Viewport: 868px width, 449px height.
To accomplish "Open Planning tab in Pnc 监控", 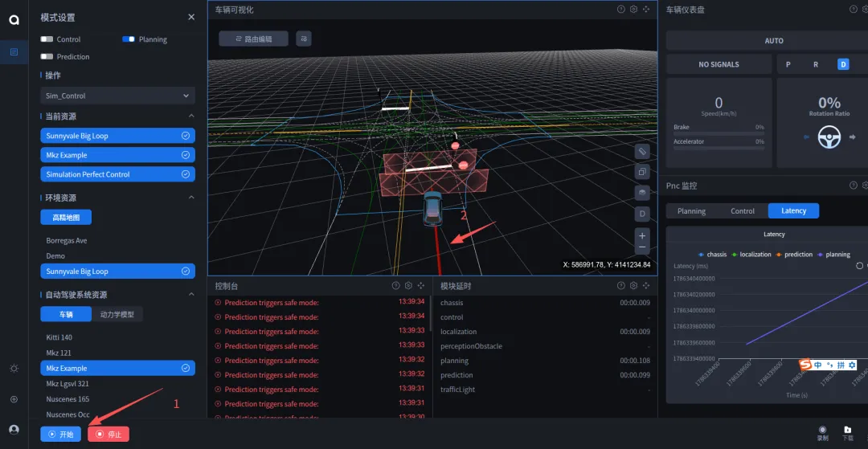I will point(691,210).
